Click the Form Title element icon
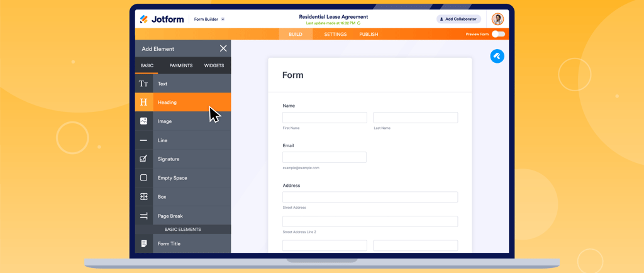Screen dimensions: 644x273 144,243
